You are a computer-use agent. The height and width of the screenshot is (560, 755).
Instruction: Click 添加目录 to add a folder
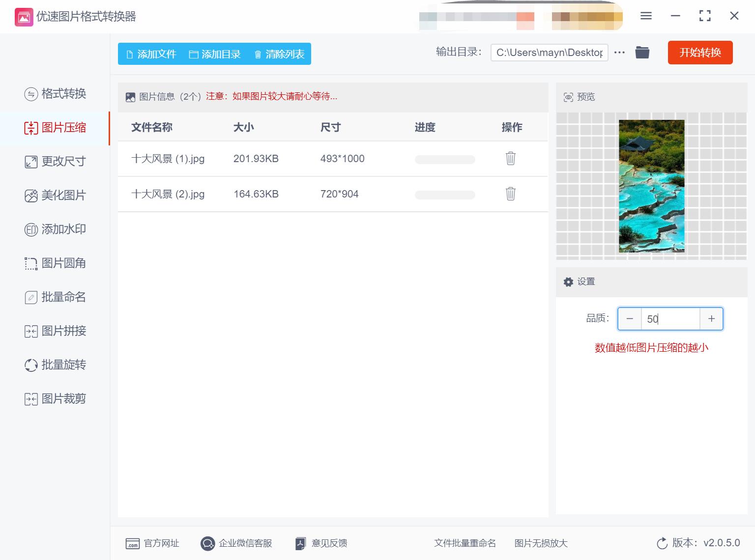tap(215, 54)
